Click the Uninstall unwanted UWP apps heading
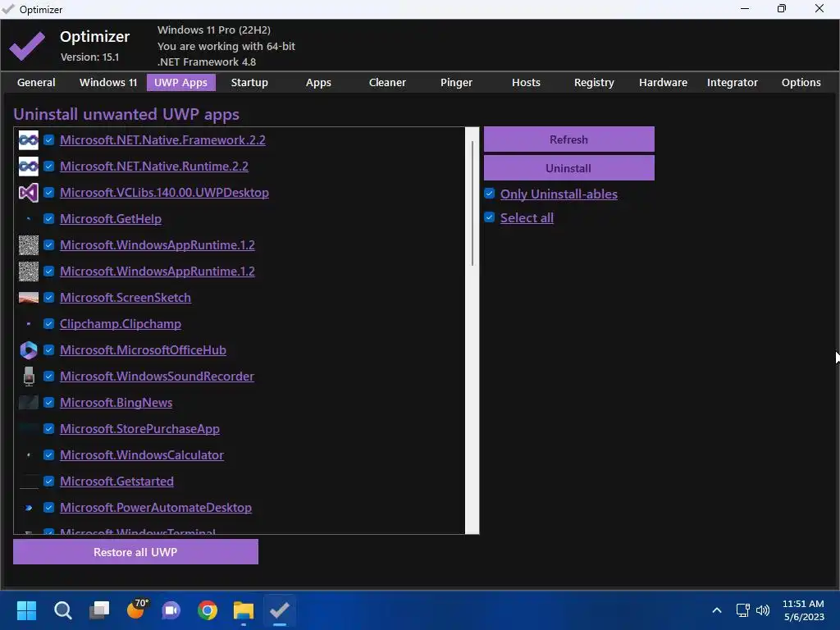The height and width of the screenshot is (630, 840). [126, 114]
